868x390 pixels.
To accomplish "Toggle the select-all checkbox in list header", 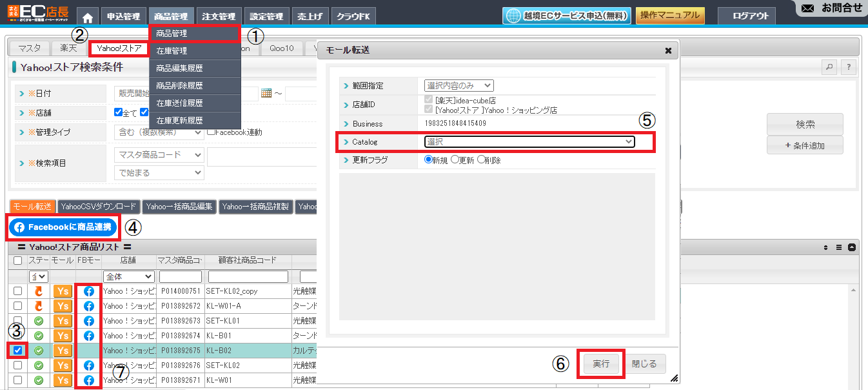I will [18, 261].
